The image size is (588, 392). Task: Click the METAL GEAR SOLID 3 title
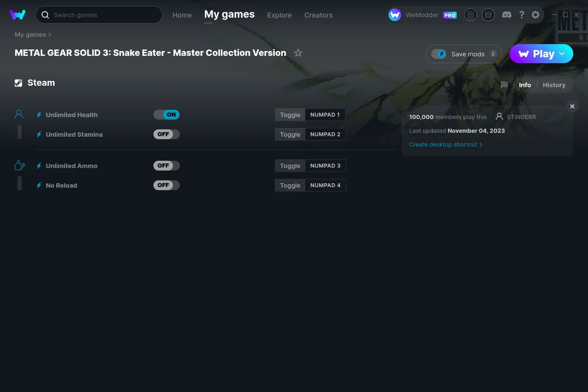pyautogui.click(x=150, y=53)
